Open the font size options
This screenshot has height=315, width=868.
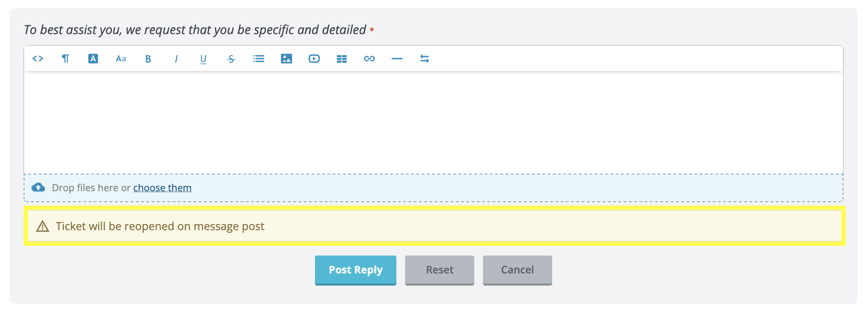click(x=121, y=59)
